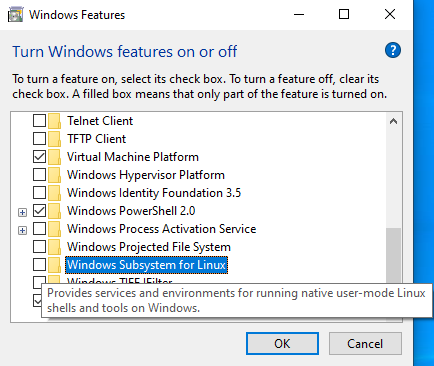
Task: Select the TFTP Client folder icon
Action: coord(54,139)
